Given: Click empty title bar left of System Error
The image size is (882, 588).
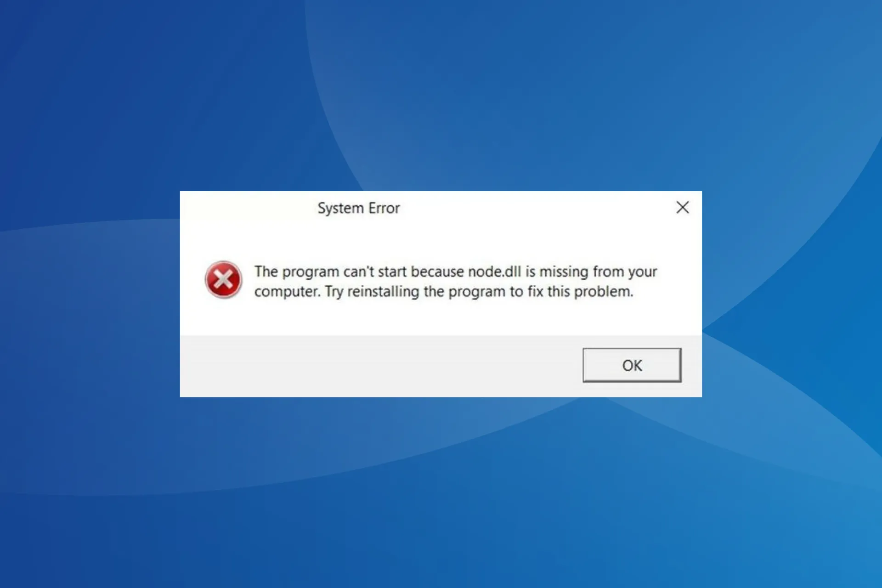Looking at the screenshot, I should click(x=248, y=208).
